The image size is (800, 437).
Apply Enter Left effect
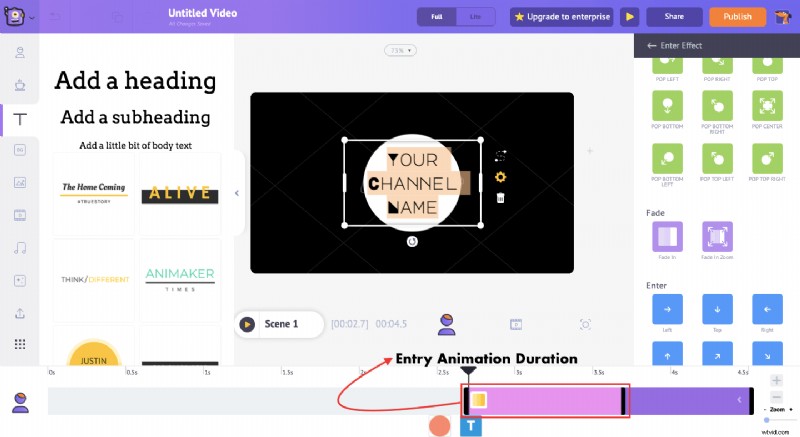[667, 309]
